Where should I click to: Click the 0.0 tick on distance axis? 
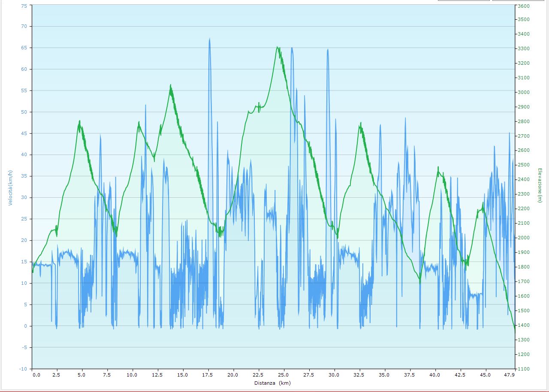click(36, 375)
